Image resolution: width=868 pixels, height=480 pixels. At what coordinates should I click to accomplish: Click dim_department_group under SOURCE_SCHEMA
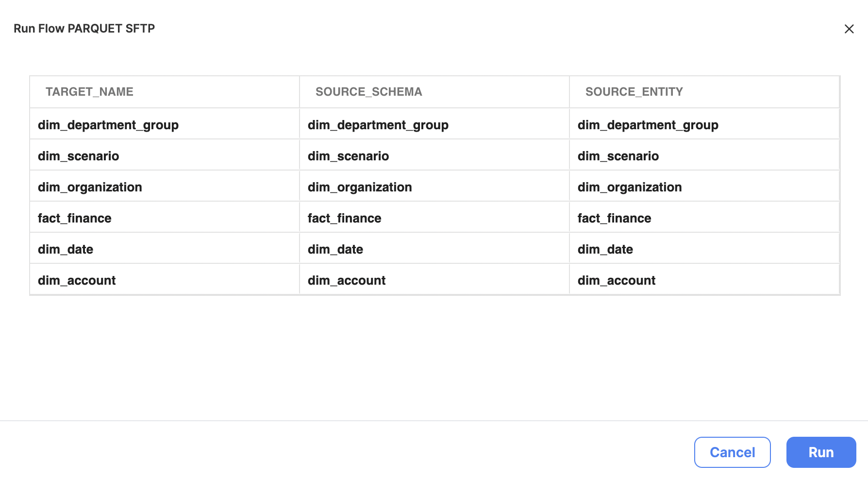pos(378,125)
